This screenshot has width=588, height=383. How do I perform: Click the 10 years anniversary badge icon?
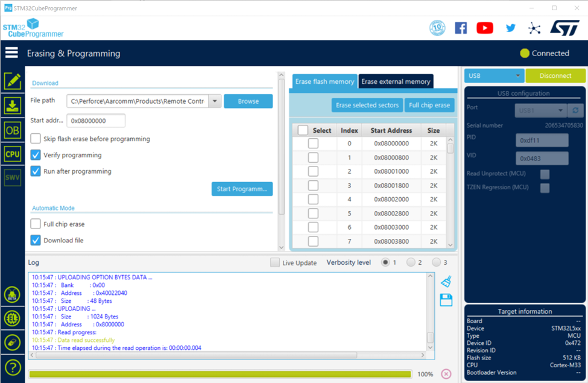tap(437, 28)
